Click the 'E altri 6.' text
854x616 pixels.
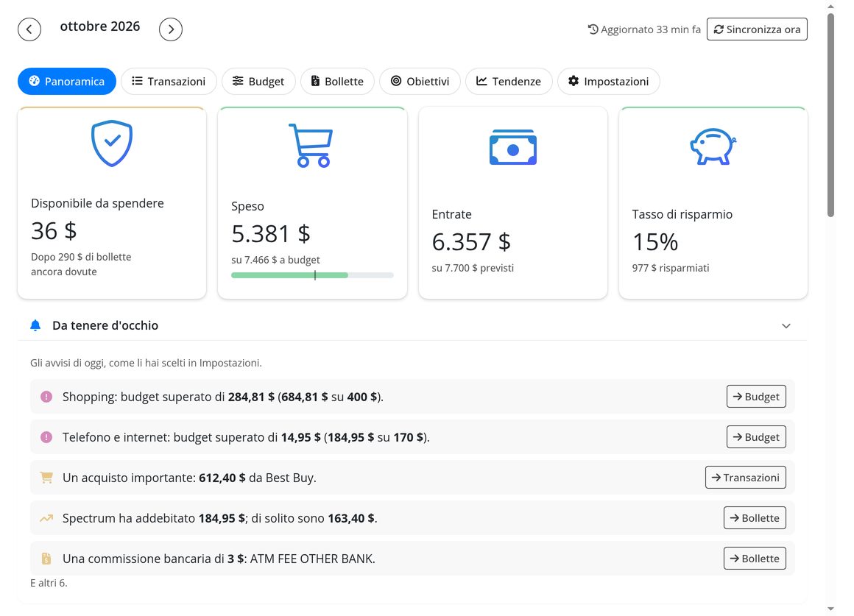pyautogui.click(x=49, y=583)
